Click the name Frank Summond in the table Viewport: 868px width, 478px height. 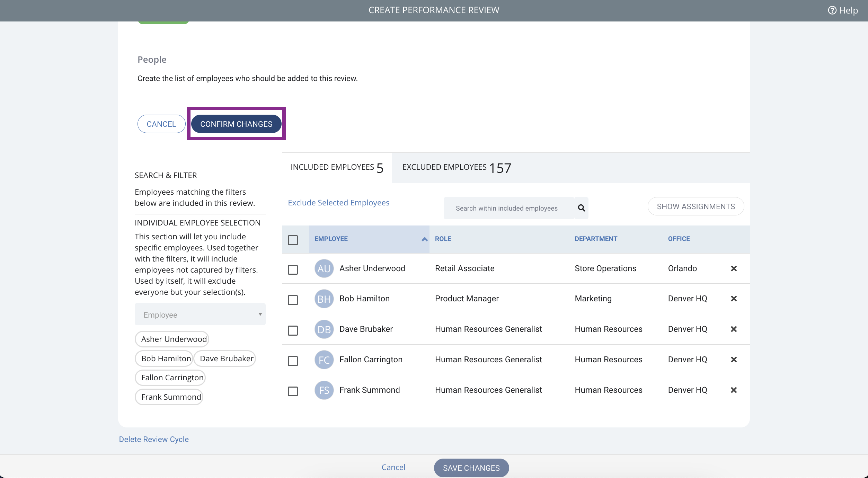point(370,390)
